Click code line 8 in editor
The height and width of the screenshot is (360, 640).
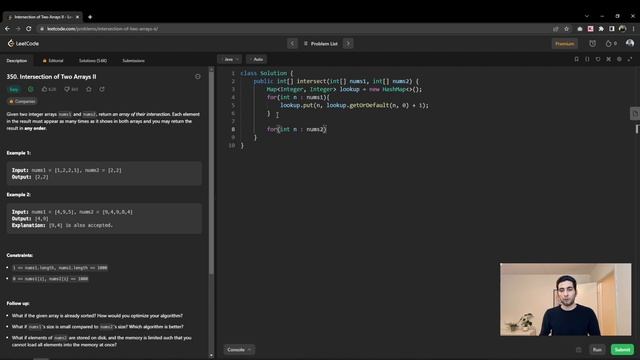pyautogui.click(x=296, y=129)
